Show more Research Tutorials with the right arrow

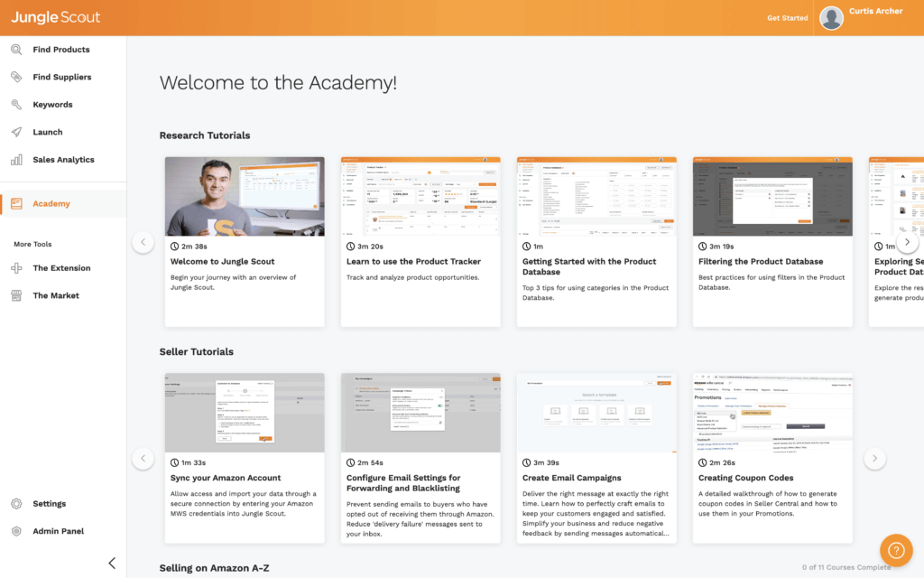click(907, 242)
